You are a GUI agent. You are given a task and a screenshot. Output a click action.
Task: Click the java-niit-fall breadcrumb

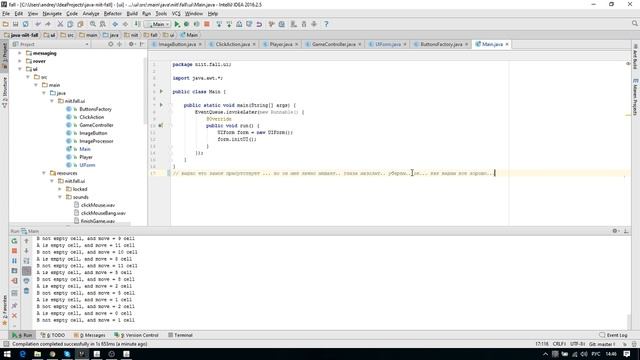tap(21, 35)
